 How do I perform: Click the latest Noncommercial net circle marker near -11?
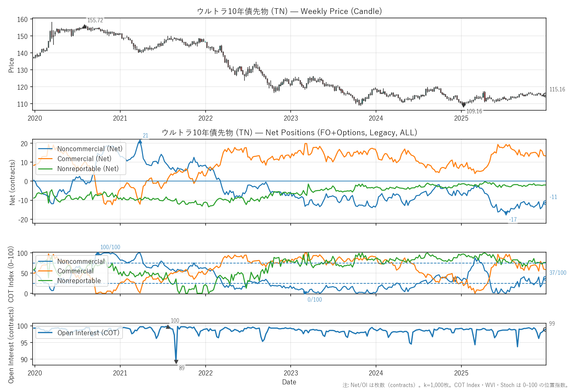545,203
